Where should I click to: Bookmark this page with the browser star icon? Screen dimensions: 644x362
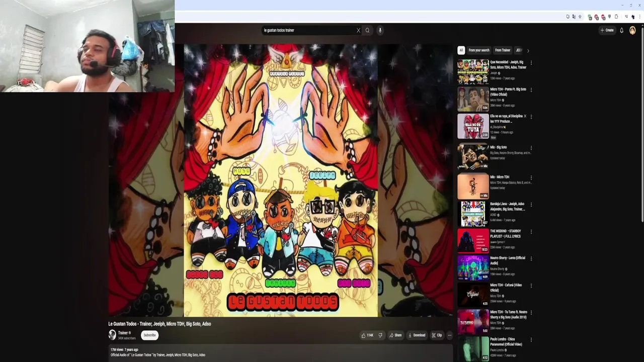click(x=580, y=17)
